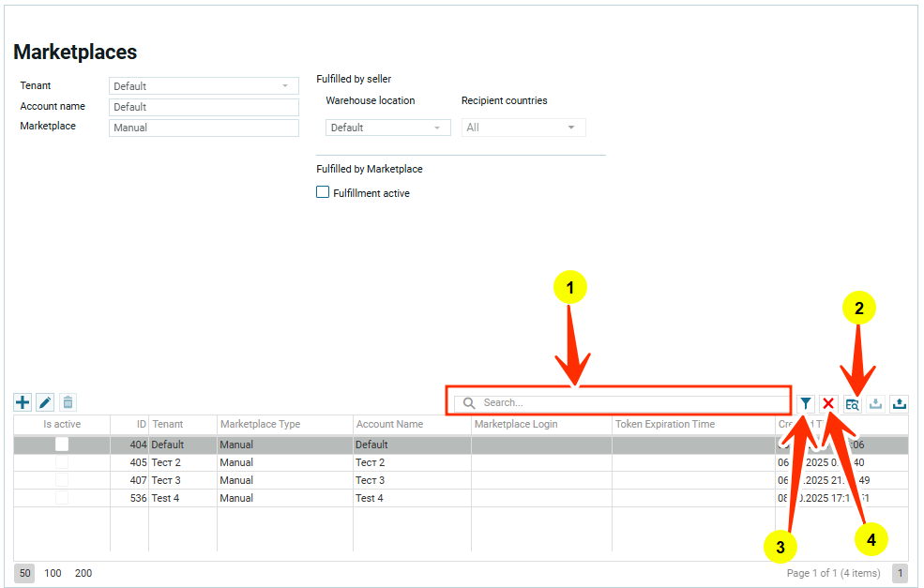This screenshot has height=588, width=924.
Task: Click the column search icon in grid toolbar
Action: [852, 403]
